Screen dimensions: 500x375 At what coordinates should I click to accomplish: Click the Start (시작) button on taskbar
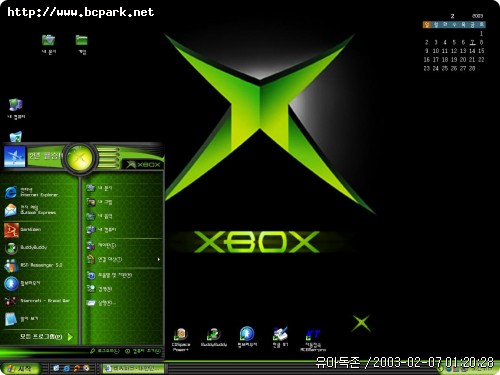[x=20, y=369]
